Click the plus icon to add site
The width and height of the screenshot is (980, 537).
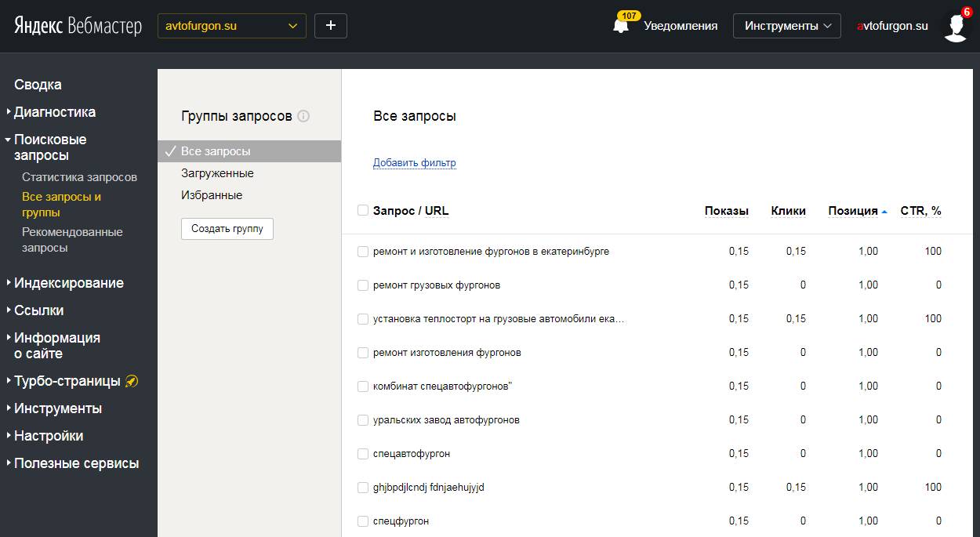[331, 26]
